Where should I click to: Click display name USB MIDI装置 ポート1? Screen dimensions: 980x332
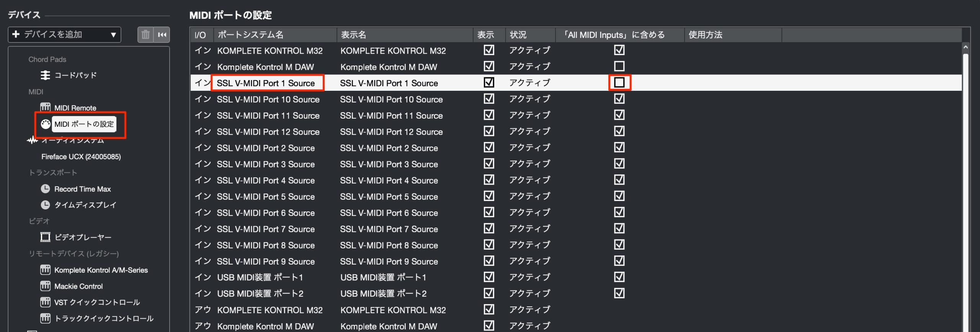click(383, 277)
